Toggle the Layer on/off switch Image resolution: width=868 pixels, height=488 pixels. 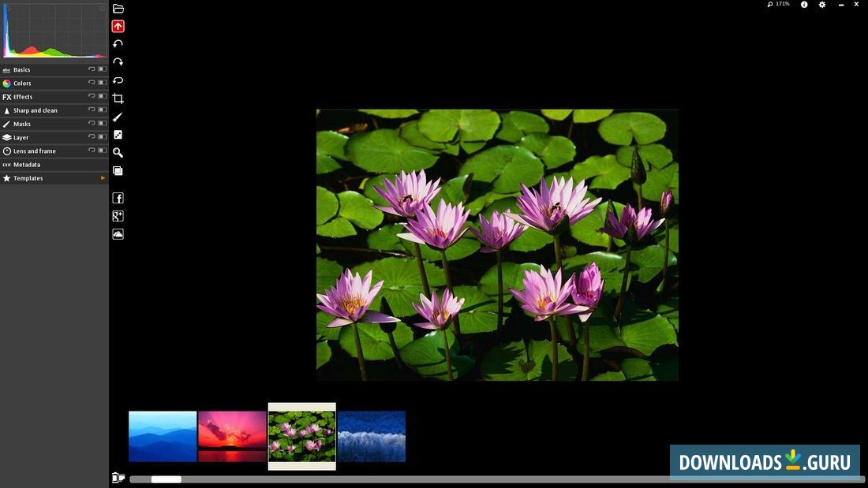click(102, 136)
